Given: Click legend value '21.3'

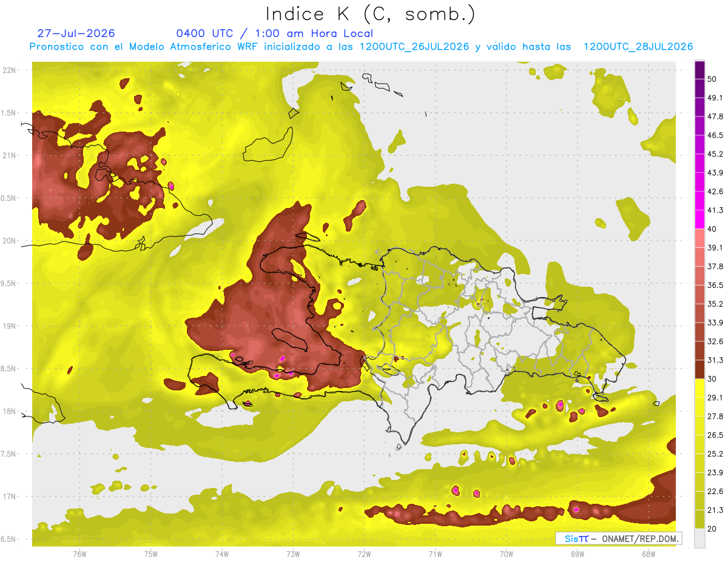Looking at the screenshot, I should tap(715, 510).
